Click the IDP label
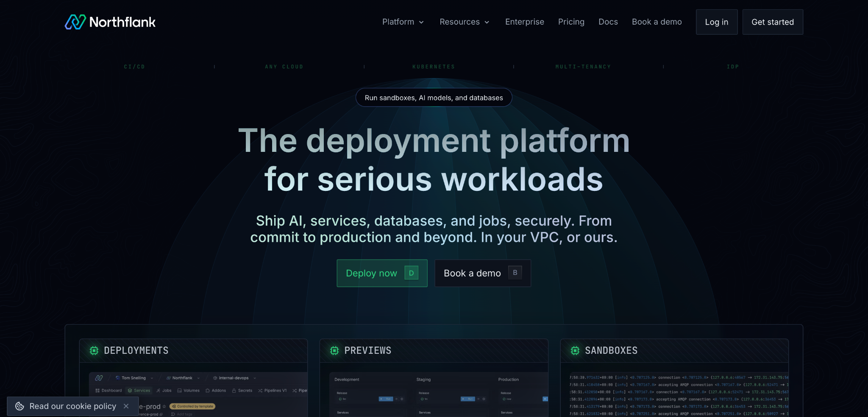 pyautogui.click(x=733, y=67)
